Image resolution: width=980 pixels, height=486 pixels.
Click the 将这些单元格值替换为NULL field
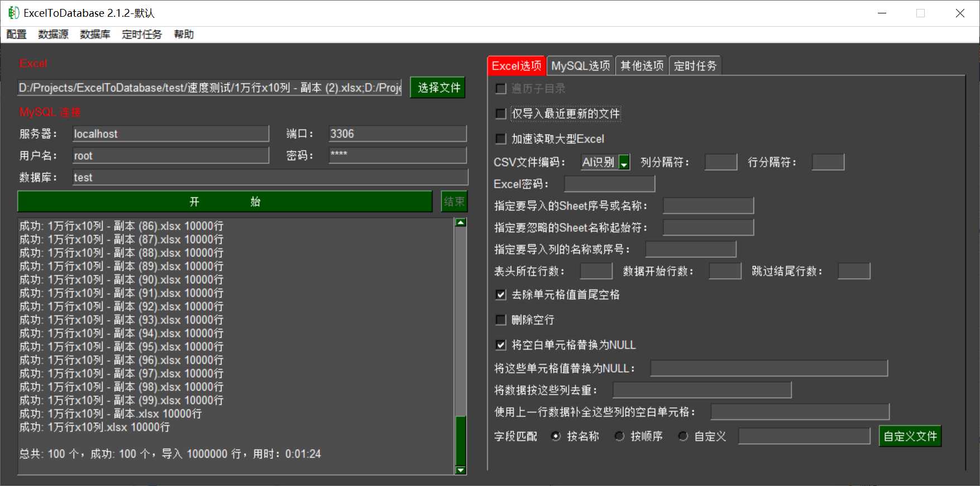tap(769, 369)
